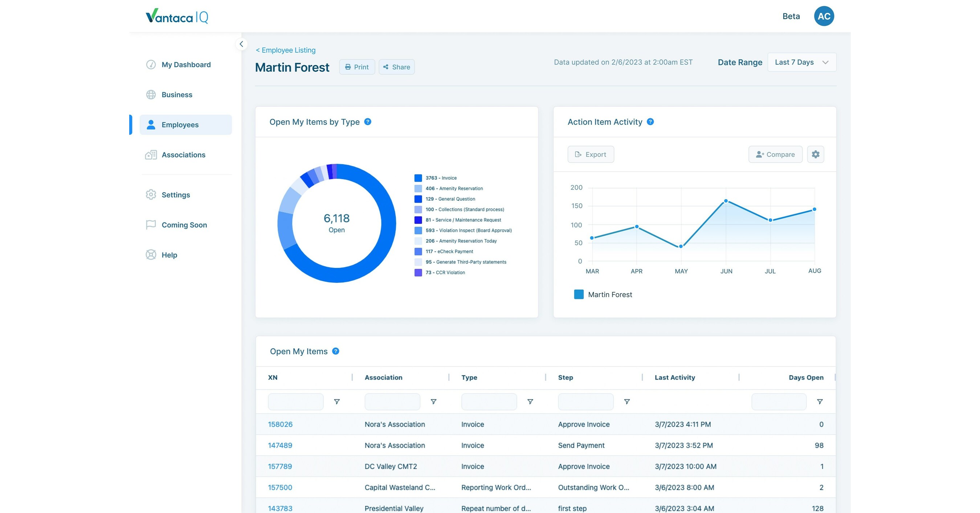Open the Associations section
This screenshot has height=513, width=980.
(x=183, y=155)
